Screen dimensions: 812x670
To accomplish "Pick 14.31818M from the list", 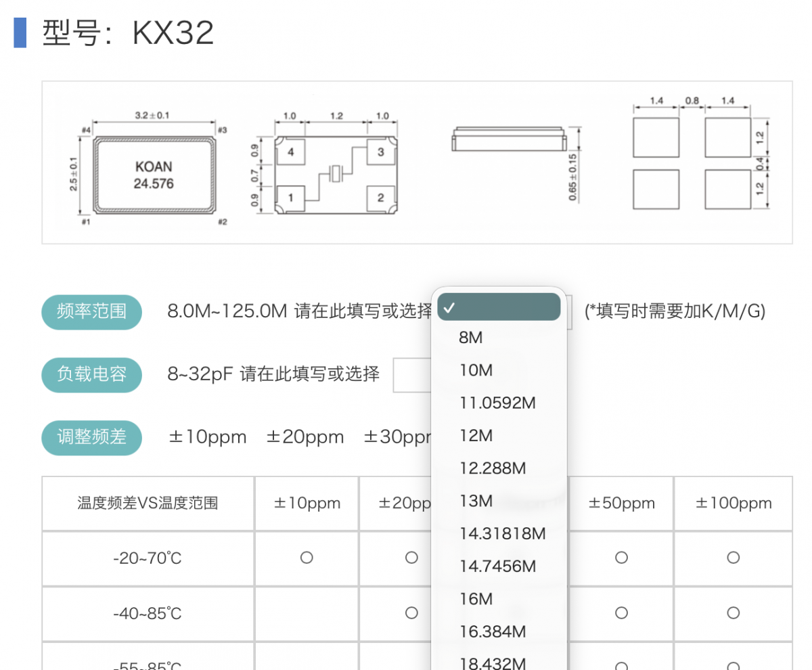I will 502,534.
